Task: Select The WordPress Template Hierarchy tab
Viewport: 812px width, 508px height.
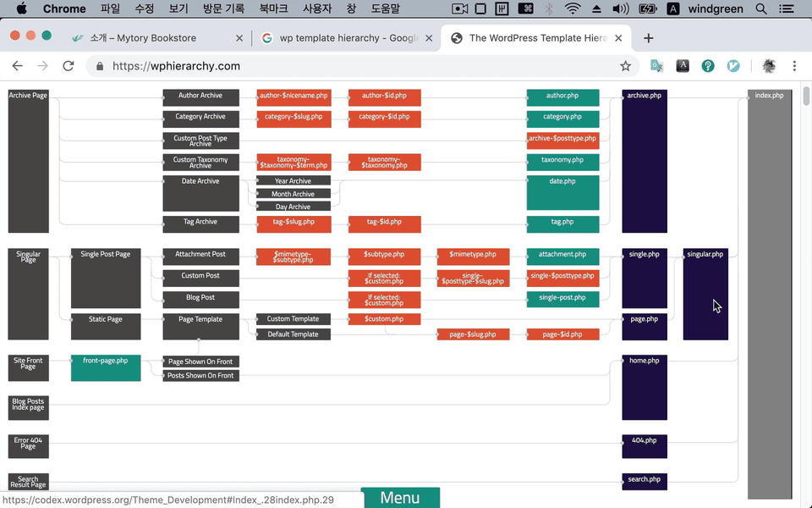Action: click(x=538, y=38)
